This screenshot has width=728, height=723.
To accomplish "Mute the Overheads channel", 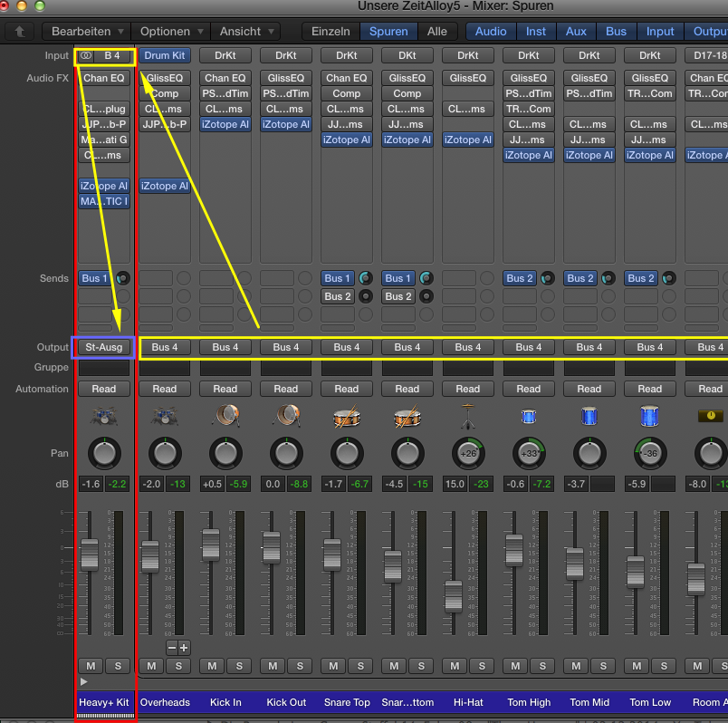I will coord(151,666).
